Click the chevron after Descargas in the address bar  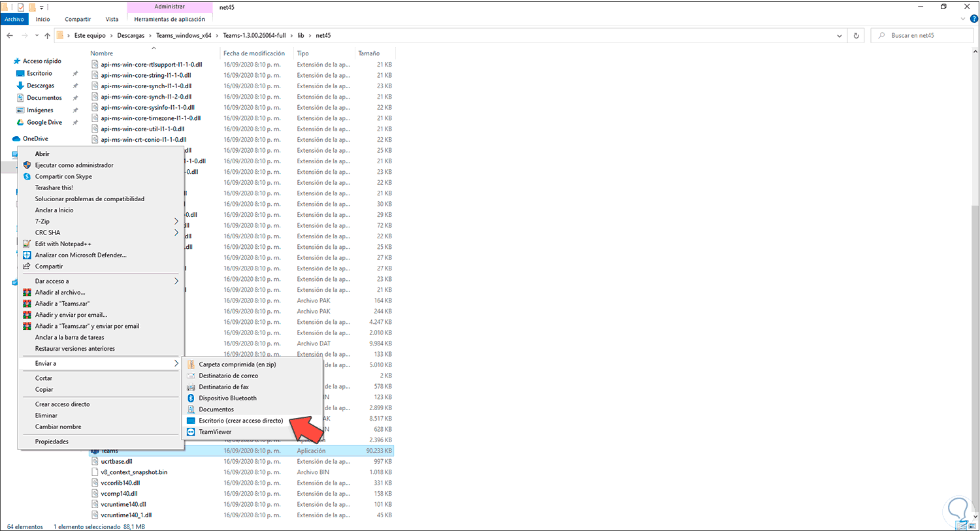pyautogui.click(x=150, y=36)
